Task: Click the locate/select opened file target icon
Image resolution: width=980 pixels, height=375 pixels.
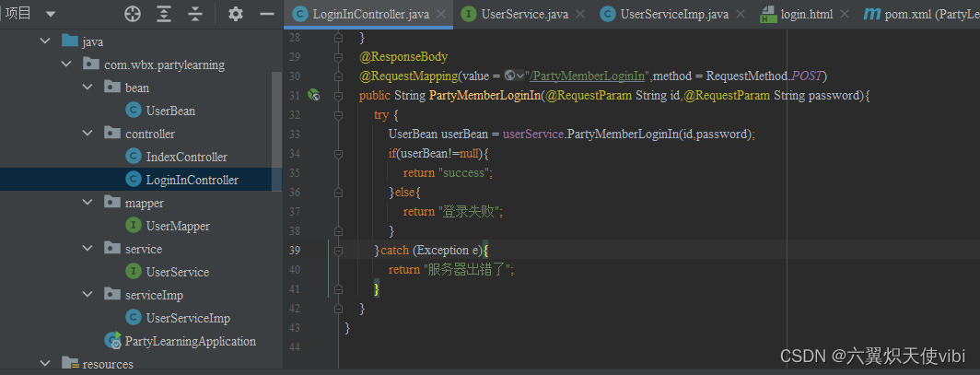Action: [x=133, y=14]
